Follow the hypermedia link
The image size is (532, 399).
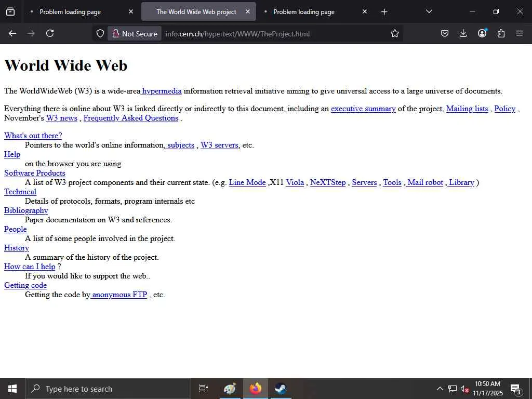pos(161,91)
